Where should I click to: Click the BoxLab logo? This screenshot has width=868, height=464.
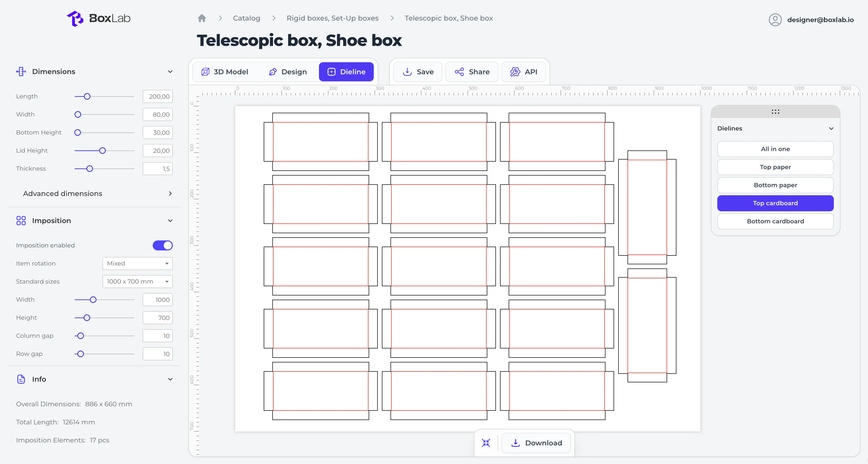pyautogui.click(x=98, y=18)
